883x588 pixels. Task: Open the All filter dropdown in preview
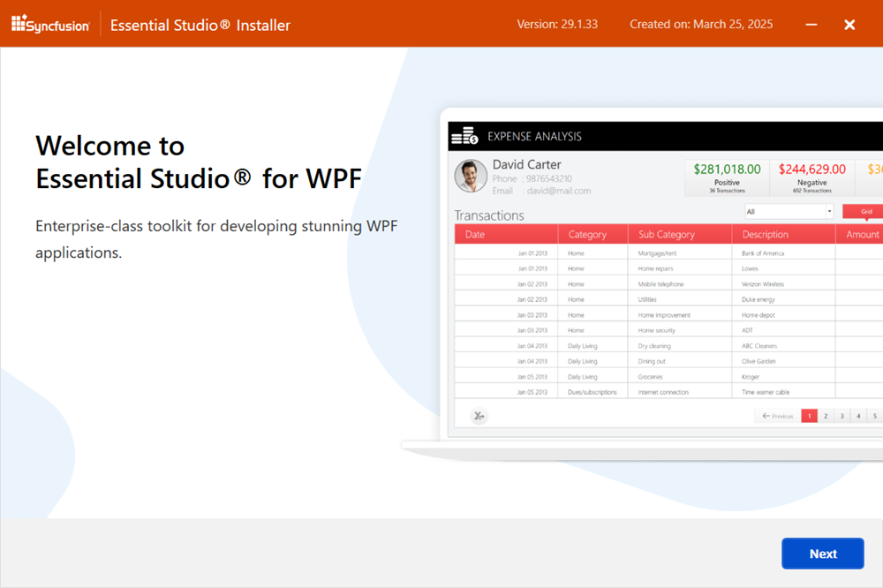point(789,212)
